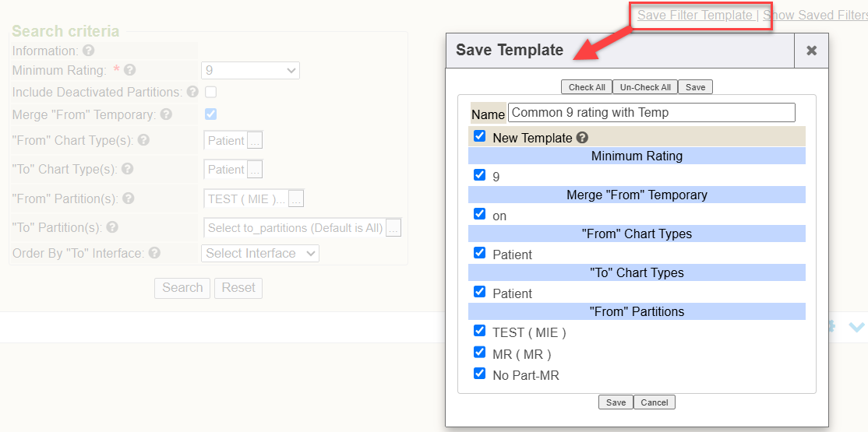This screenshot has height=432, width=868.
Task: Toggle the No Part-MR checkbox
Action: (479, 374)
